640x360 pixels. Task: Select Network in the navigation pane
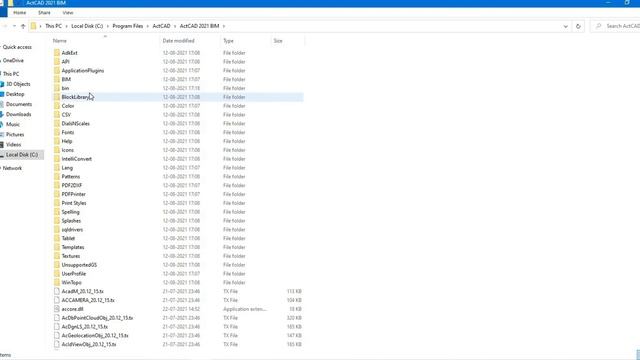click(12, 168)
